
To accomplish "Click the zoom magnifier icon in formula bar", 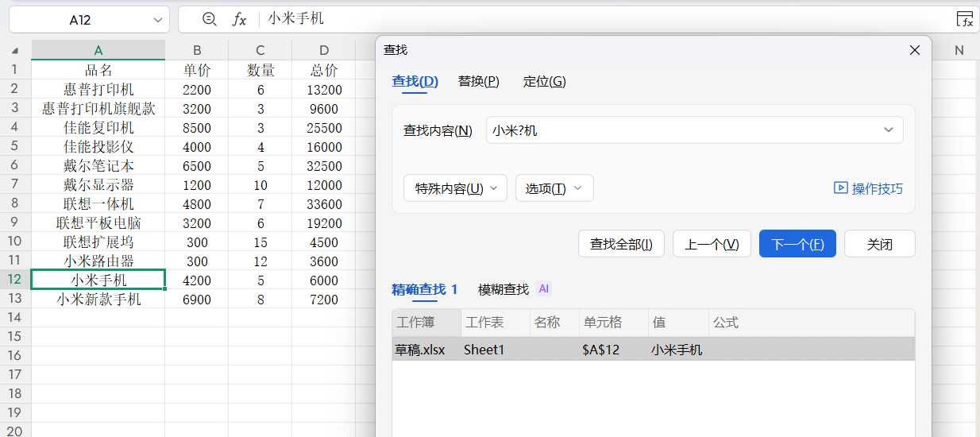I will click(x=209, y=19).
